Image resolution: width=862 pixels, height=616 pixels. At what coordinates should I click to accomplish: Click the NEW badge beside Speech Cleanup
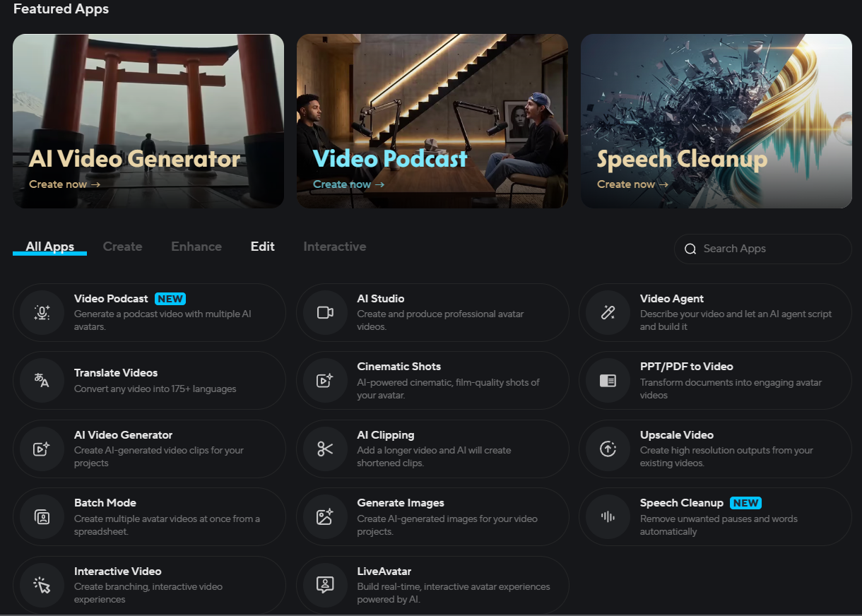(745, 503)
